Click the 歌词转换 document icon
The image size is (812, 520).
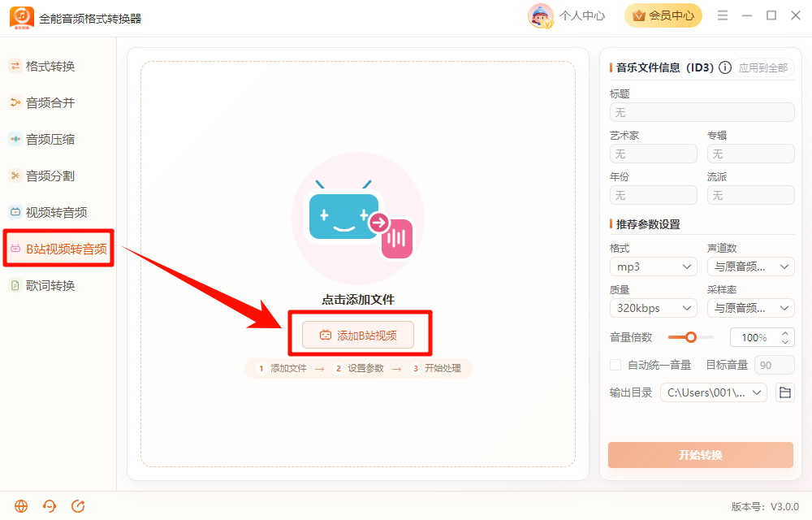(x=15, y=285)
